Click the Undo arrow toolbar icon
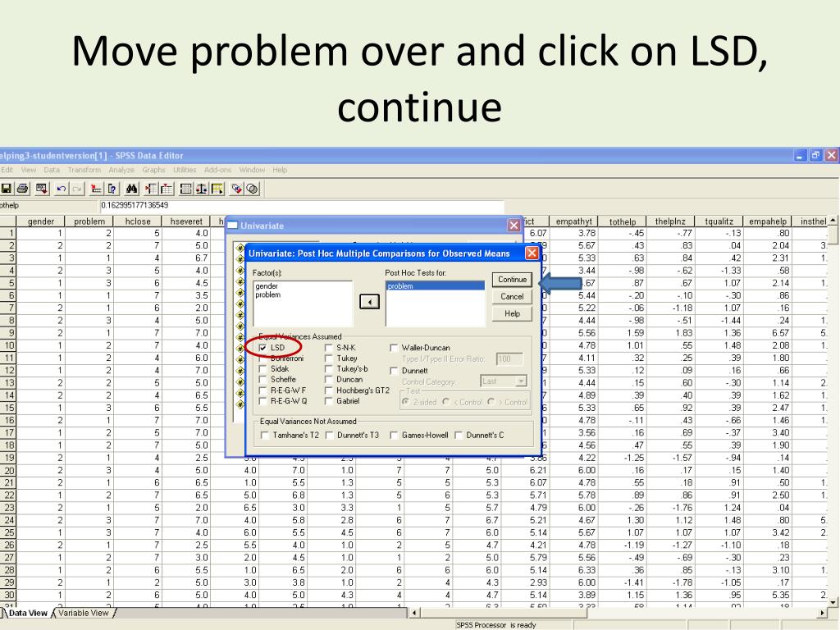840x630 pixels. coord(61,189)
